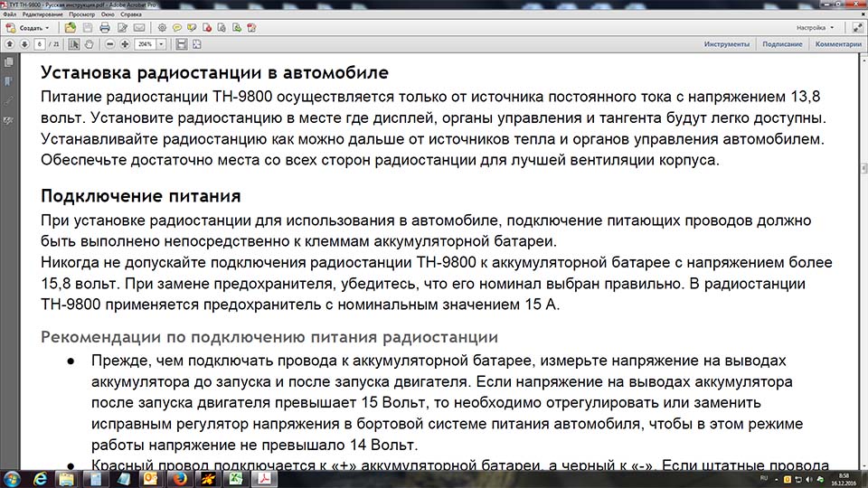Click the Adobe Acrobat taskbar button
Viewport: 868px width, 488px height.
click(x=265, y=479)
